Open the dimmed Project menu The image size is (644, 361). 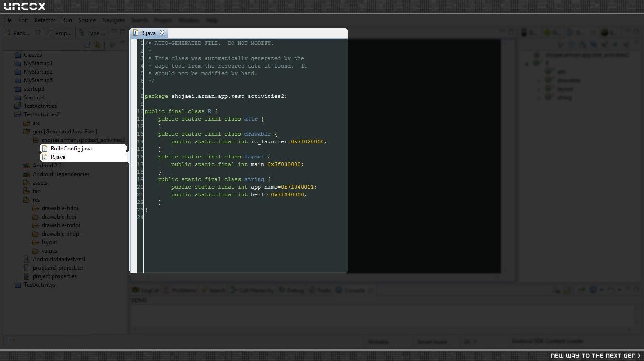163,20
